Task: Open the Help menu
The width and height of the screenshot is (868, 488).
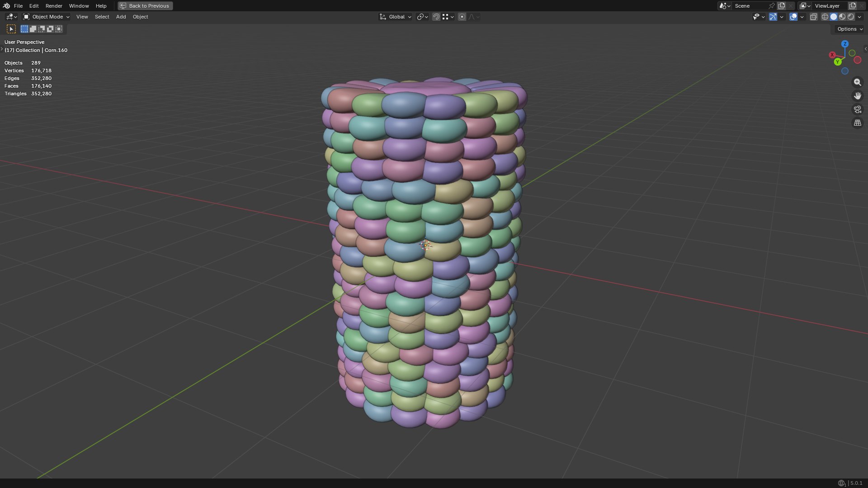Action: point(101,6)
